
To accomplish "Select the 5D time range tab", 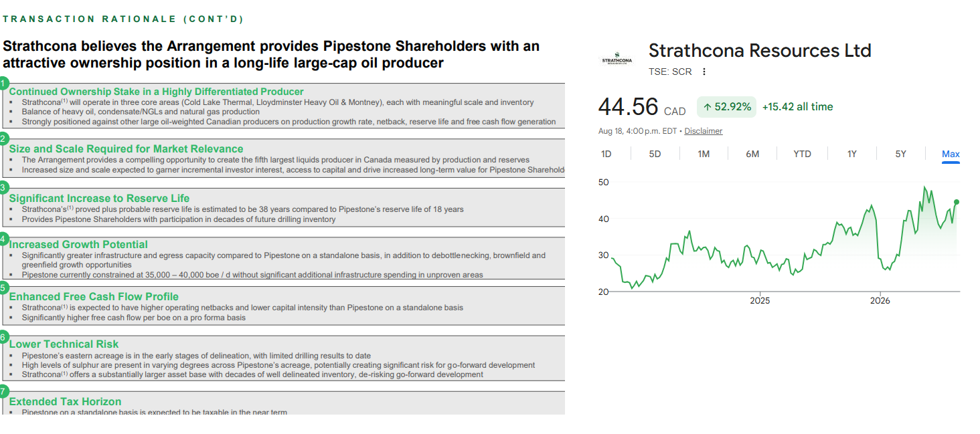I will (x=655, y=154).
